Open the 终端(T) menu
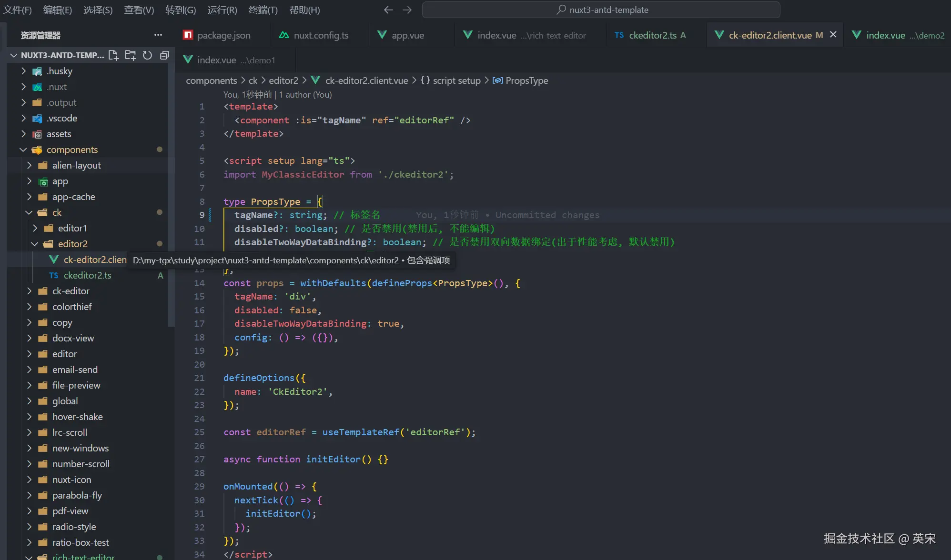Image resolution: width=951 pixels, height=560 pixels. coord(263,10)
